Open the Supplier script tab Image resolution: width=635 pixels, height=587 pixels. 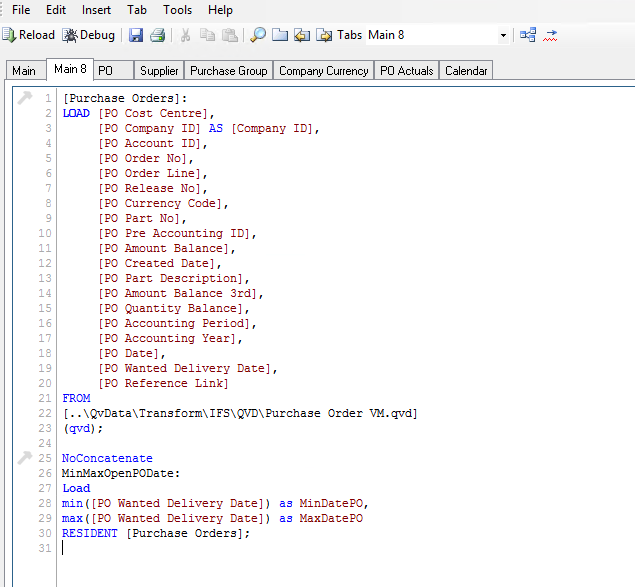[x=159, y=71]
